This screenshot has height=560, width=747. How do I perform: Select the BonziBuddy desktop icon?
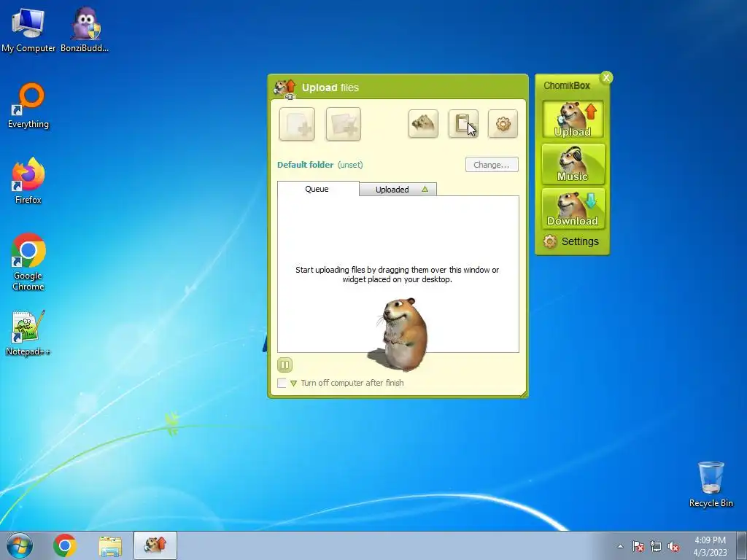(x=85, y=30)
